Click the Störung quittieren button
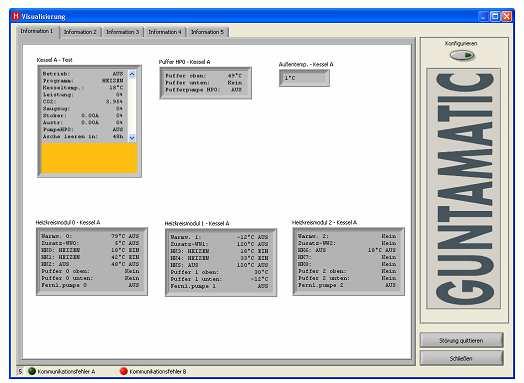 point(461,340)
